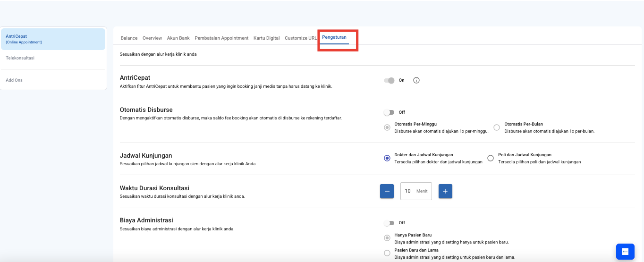This screenshot has height=262, width=644.
Task: Click the minus button for consultation duration
Action: [x=387, y=191]
